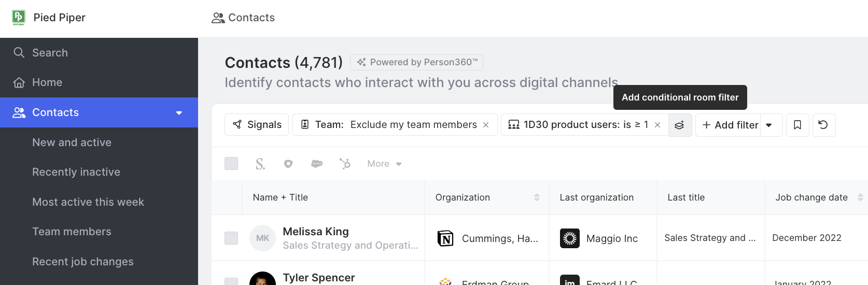Expand the Add filter dropdown arrow
The width and height of the screenshot is (868, 285).
769,125
